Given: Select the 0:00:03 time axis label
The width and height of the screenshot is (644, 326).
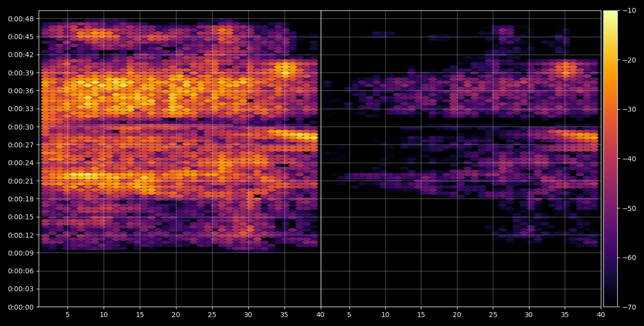Looking at the screenshot, I should [21, 289].
